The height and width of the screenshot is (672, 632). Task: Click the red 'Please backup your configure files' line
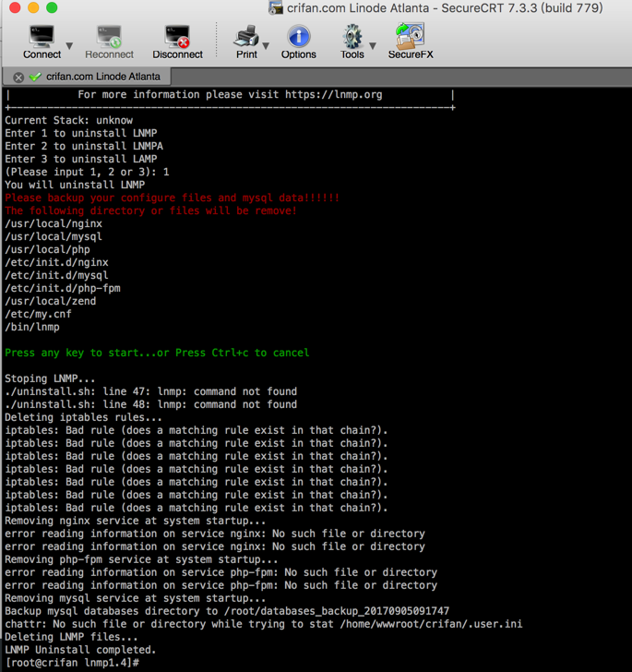pos(173,198)
